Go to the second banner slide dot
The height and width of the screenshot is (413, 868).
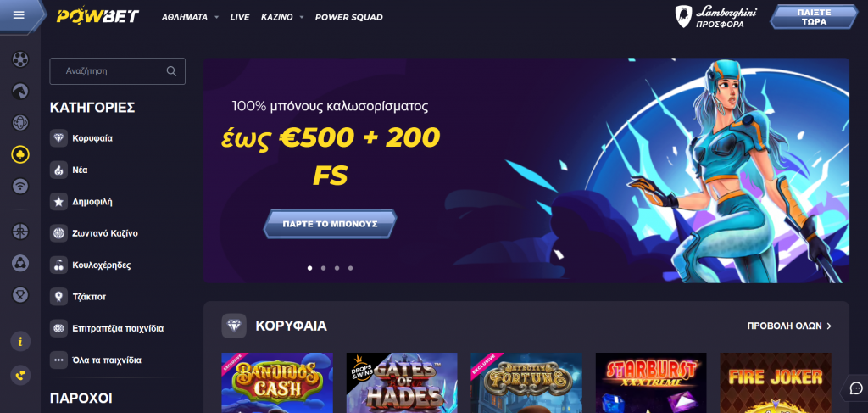(323, 268)
